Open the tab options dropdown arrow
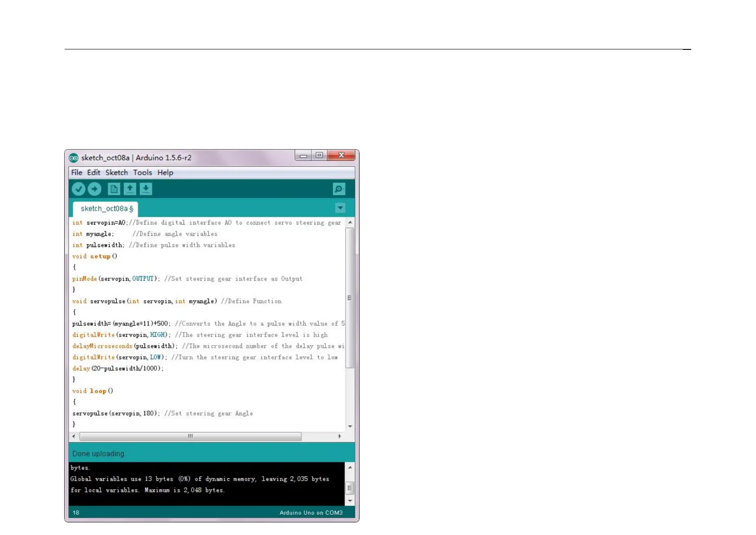The image size is (756, 535). pos(340,208)
